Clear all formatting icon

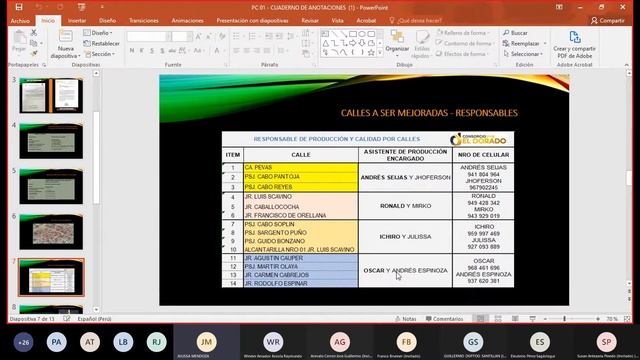click(222, 37)
